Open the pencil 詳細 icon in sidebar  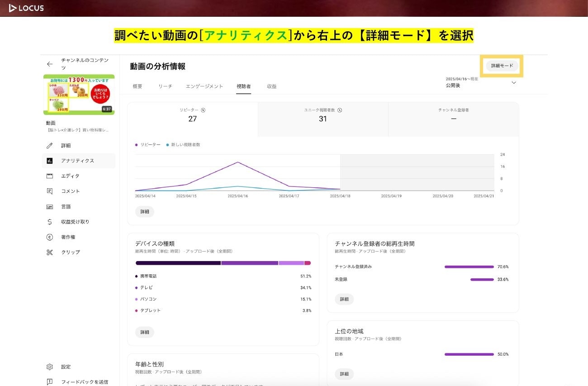pyautogui.click(x=50, y=146)
